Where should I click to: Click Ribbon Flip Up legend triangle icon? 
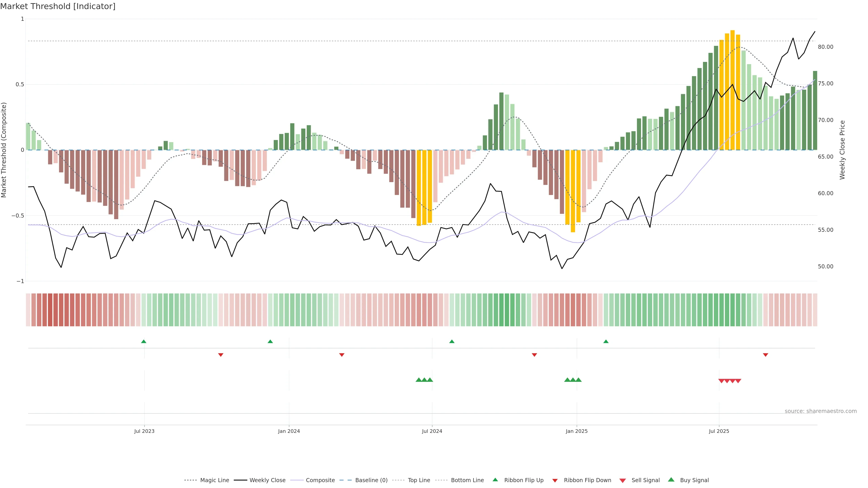point(495,480)
